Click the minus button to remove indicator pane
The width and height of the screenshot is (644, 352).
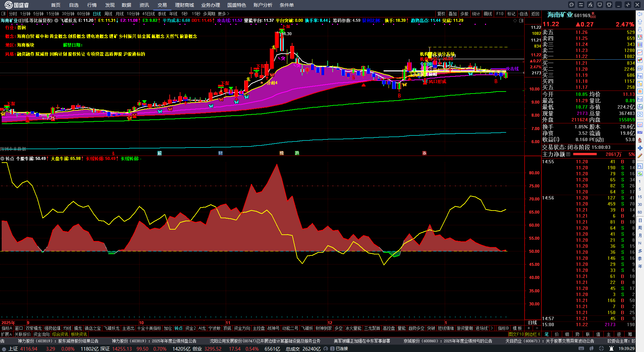pyautogui.click(x=537, y=328)
